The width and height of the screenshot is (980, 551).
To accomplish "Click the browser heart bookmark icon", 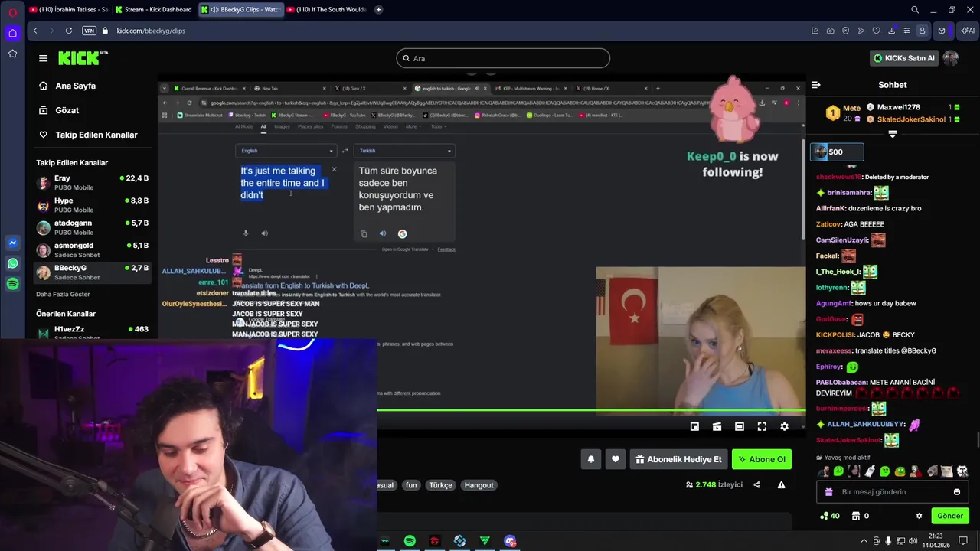I will coord(877,31).
